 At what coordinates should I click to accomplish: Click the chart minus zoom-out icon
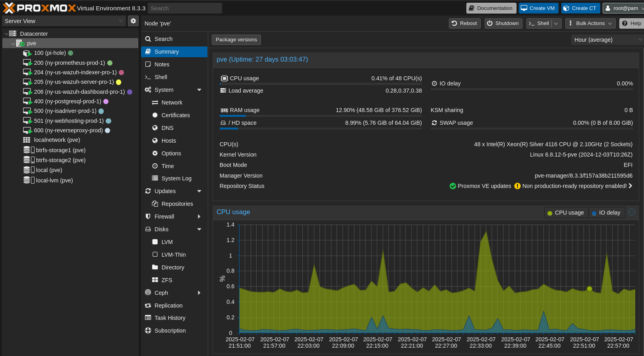tap(632, 212)
